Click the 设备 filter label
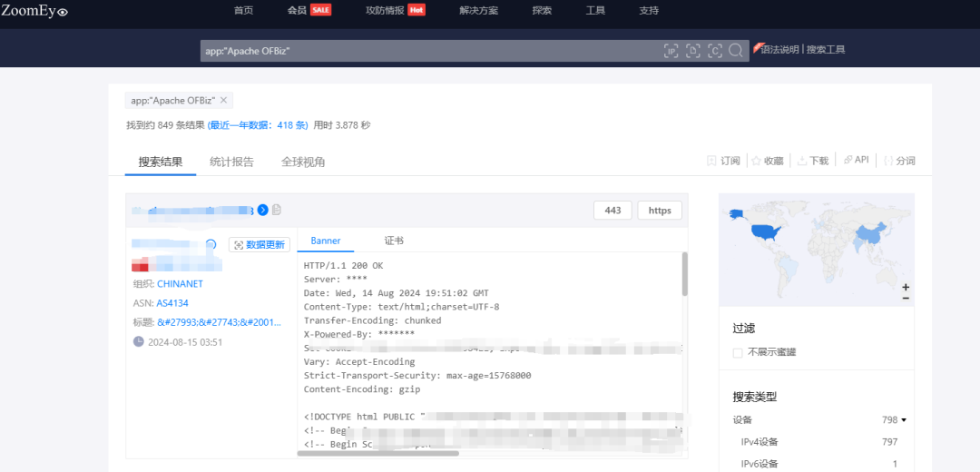This screenshot has height=472, width=980. click(742, 420)
